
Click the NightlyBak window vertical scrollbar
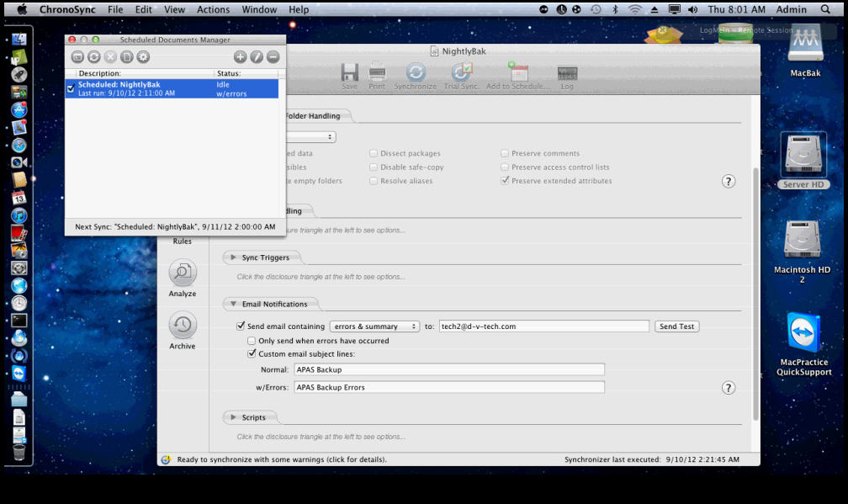coord(755,294)
